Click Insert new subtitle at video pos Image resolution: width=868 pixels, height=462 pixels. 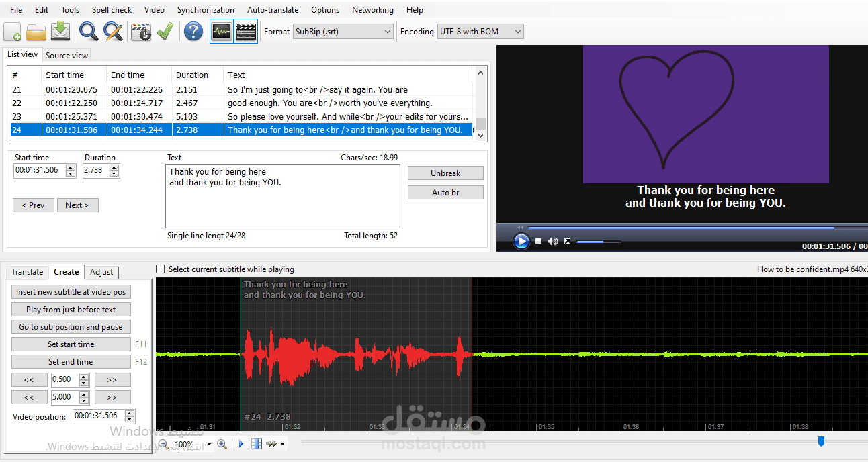point(71,291)
